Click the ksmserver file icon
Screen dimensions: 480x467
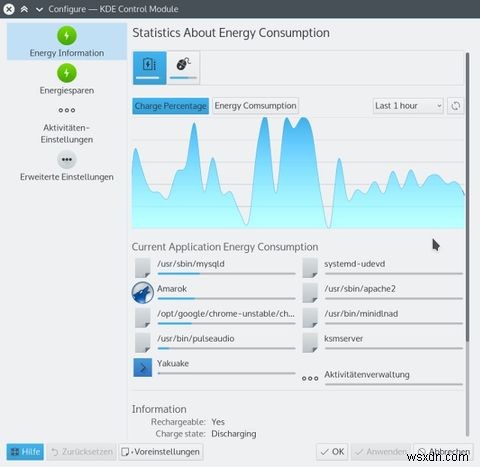(x=310, y=342)
